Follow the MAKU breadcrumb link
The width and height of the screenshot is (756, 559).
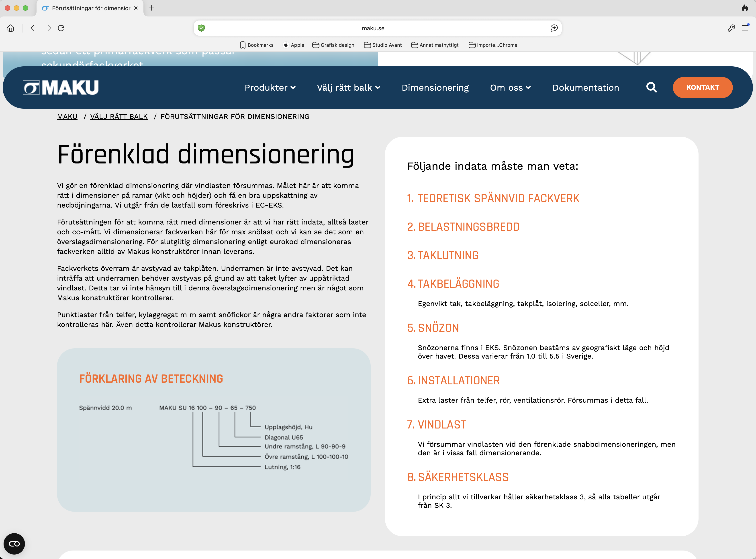click(67, 117)
